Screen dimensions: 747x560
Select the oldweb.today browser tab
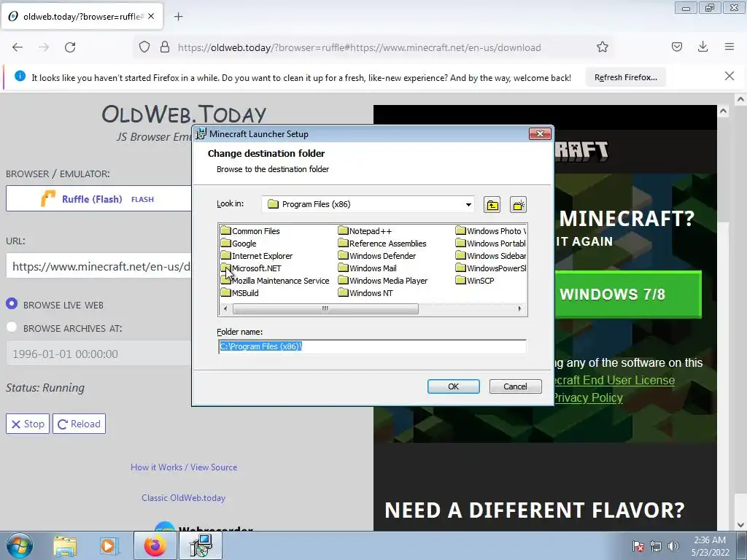click(82, 16)
